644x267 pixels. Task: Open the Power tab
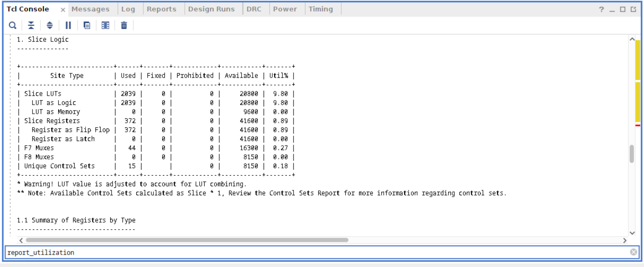285,9
